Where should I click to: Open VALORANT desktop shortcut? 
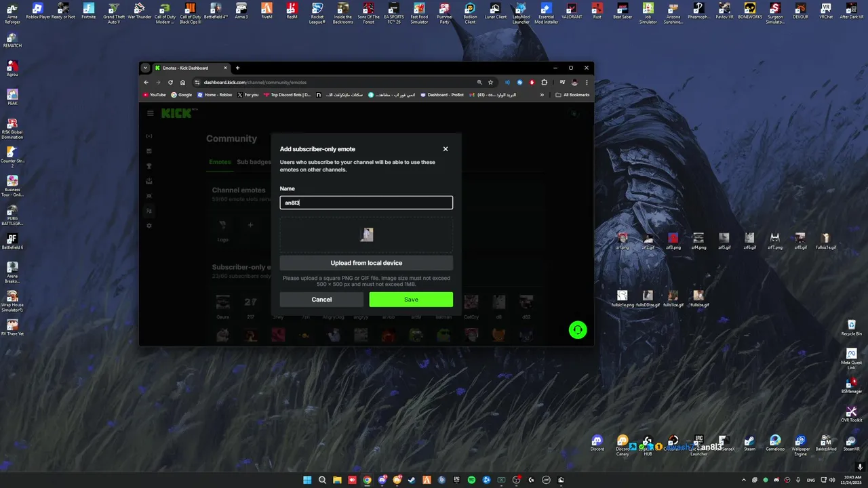point(572,12)
